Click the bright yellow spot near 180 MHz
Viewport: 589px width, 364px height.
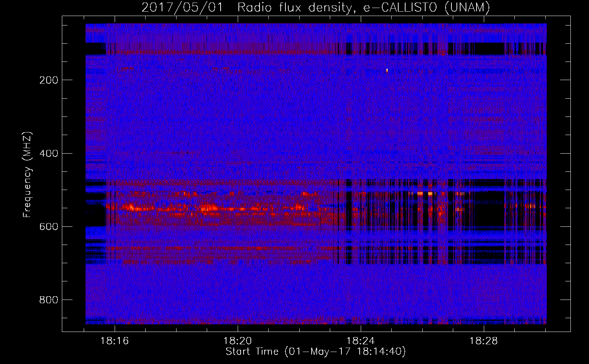coord(387,70)
